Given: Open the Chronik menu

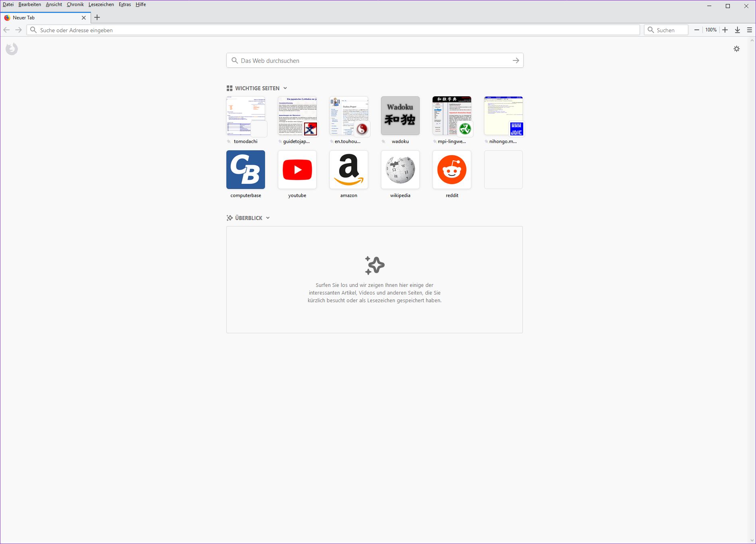Looking at the screenshot, I should [x=75, y=4].
